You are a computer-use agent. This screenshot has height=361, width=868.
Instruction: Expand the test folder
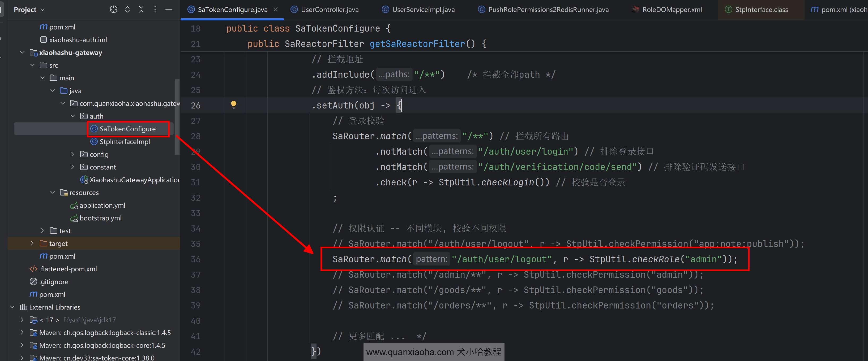point(42,231)
